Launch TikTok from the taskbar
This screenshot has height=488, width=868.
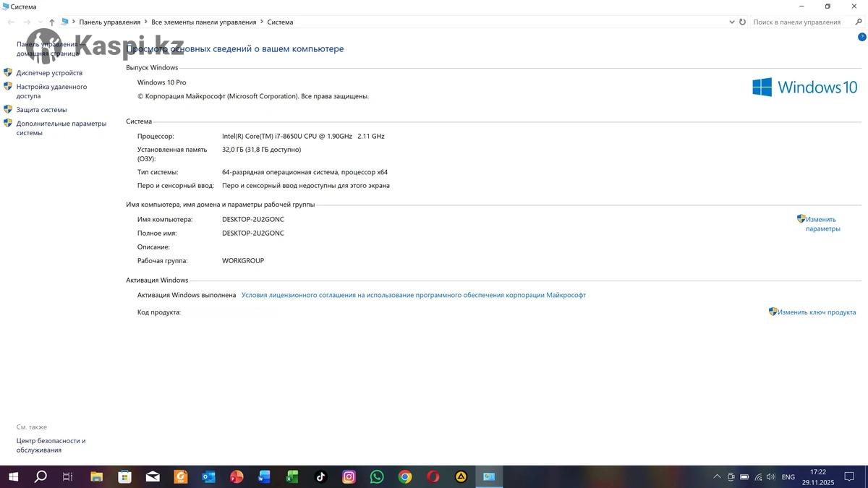click(321, 477)
